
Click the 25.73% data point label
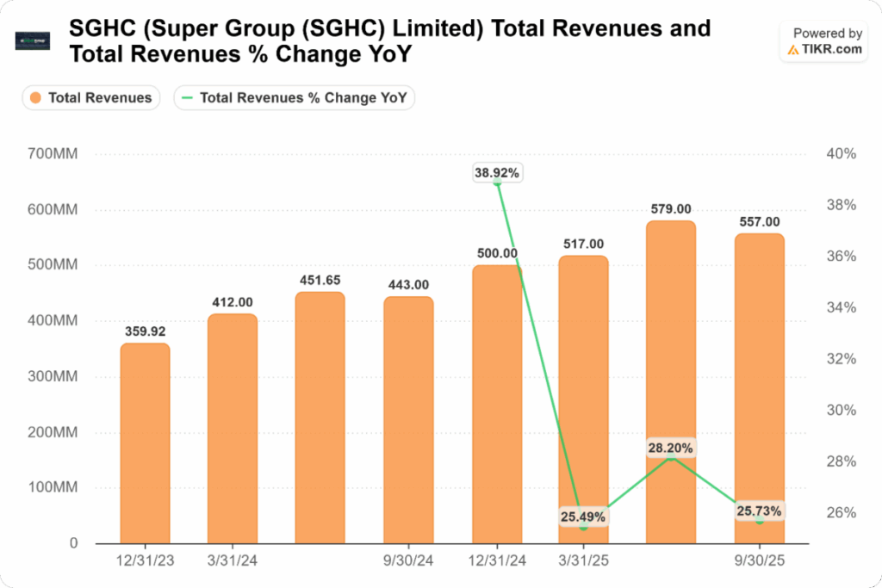[x=759, y=511]
